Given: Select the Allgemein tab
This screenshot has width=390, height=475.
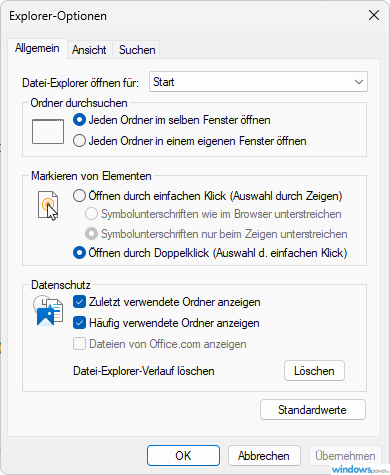Looking at the screenshot, I should point(37,49).
